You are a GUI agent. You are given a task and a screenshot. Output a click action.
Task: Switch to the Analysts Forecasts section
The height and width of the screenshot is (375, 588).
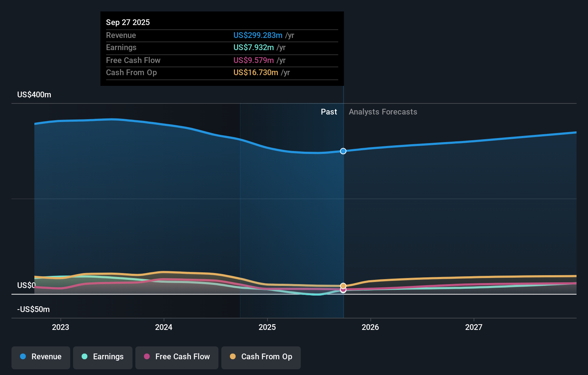pos(382,112)
